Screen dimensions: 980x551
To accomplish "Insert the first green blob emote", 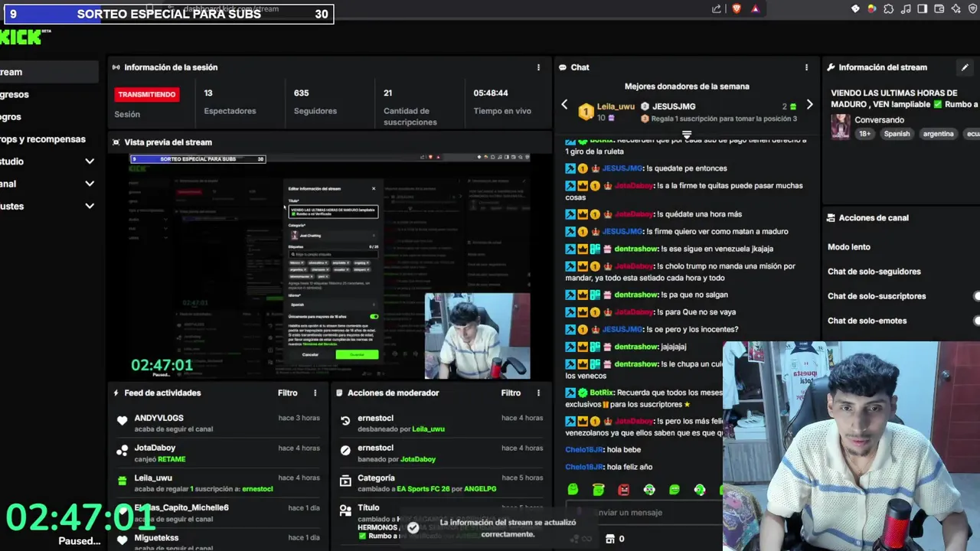I will pyautogui.click(x=573, y=490).
